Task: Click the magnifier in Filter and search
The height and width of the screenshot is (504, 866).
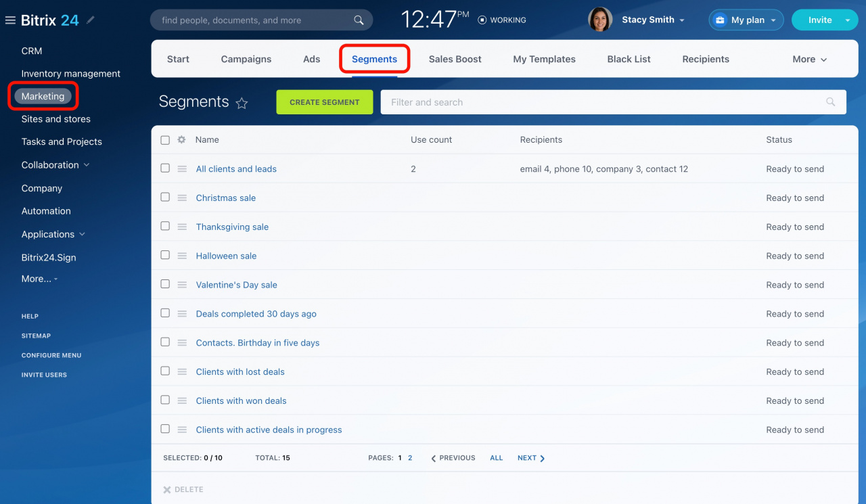Action: (x=831, y=102)
